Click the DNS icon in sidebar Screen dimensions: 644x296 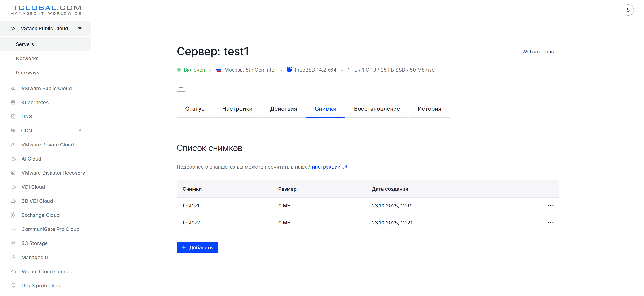13,116
